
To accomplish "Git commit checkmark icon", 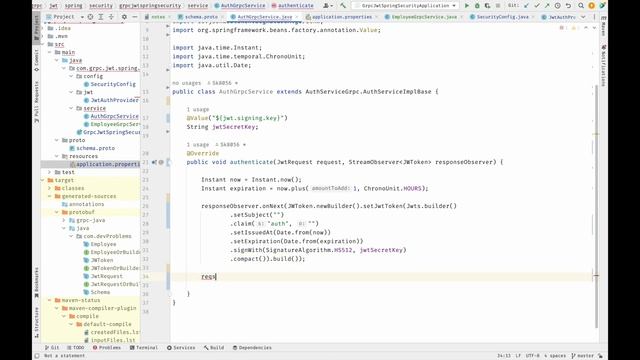I will [537, 6].
